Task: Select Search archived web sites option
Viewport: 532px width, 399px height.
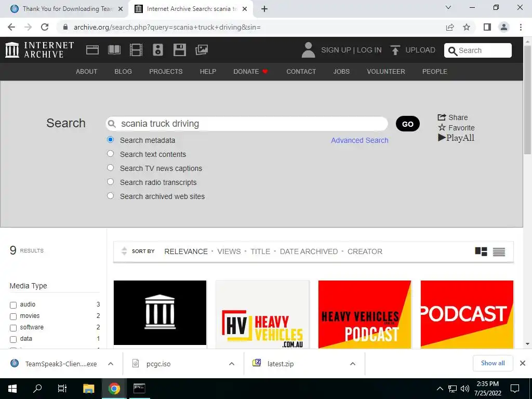Action: click(x=110, y=196)
